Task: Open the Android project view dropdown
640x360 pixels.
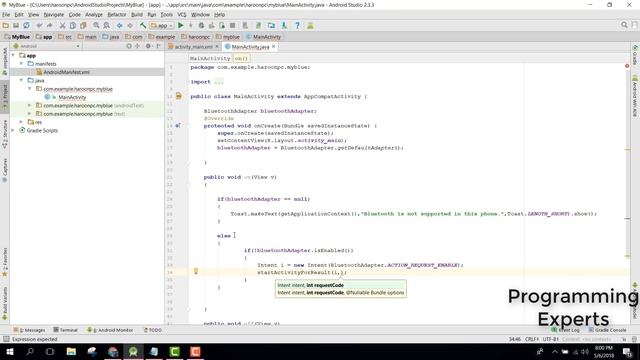Action: 46,46
